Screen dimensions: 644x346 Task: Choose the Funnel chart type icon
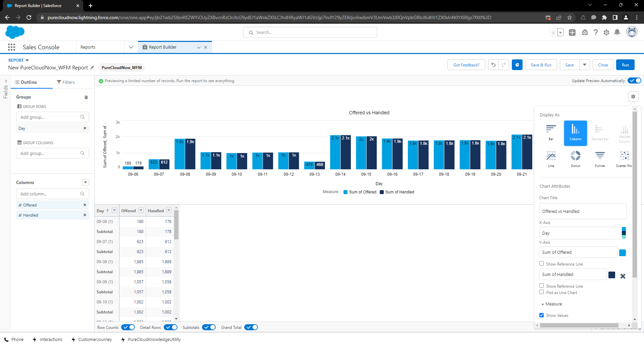(600, 156)
